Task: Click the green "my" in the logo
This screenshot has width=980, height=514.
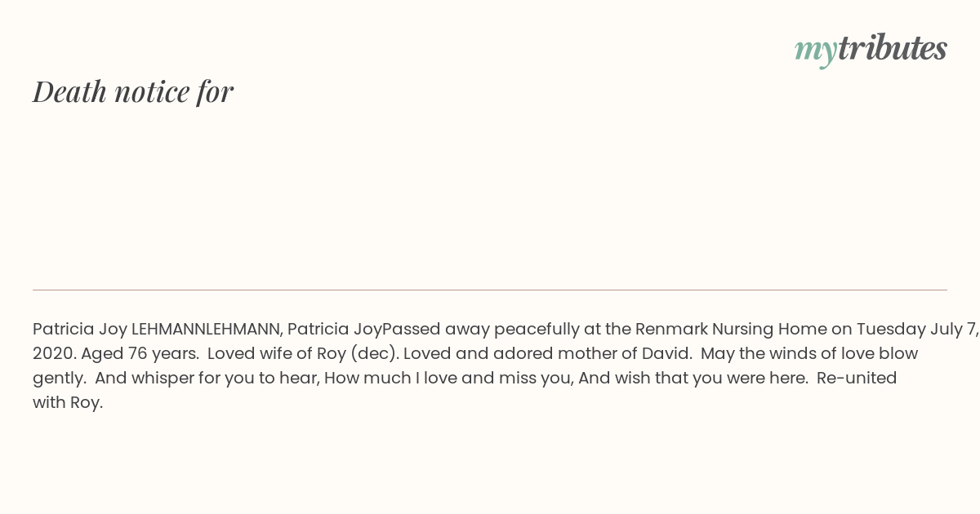Action: pos(815,51)
